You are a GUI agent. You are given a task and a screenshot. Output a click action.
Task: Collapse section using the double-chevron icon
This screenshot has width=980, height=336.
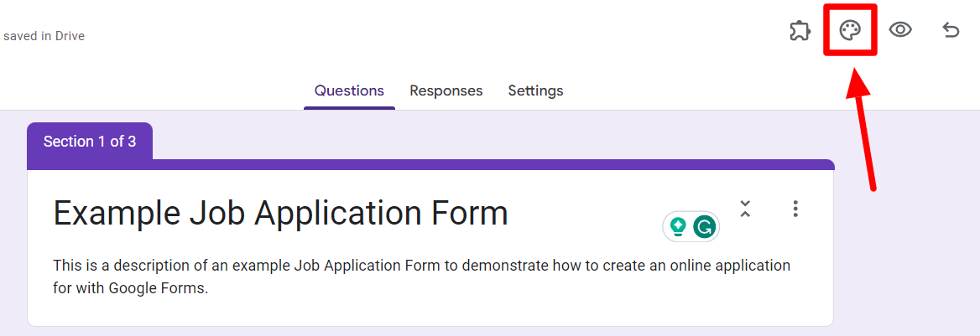[x=744, y=209]
